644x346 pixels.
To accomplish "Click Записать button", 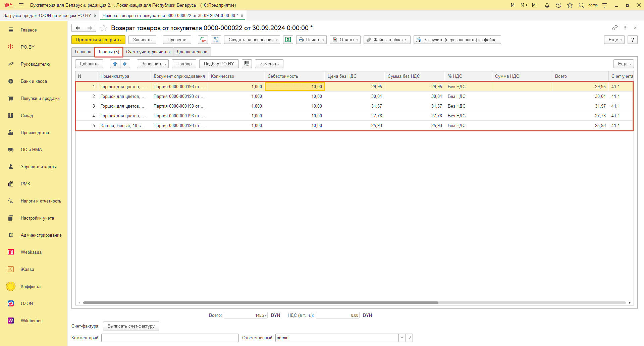I will [142, 40].
